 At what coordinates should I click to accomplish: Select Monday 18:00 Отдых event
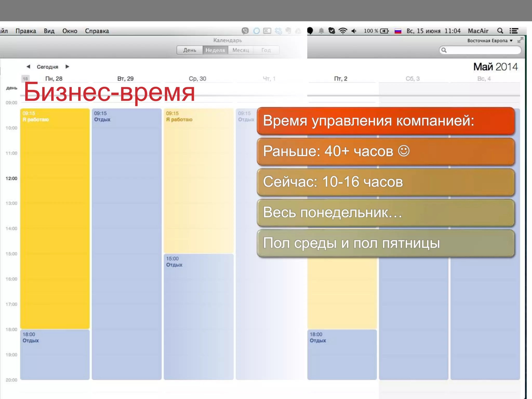point(55,355)
